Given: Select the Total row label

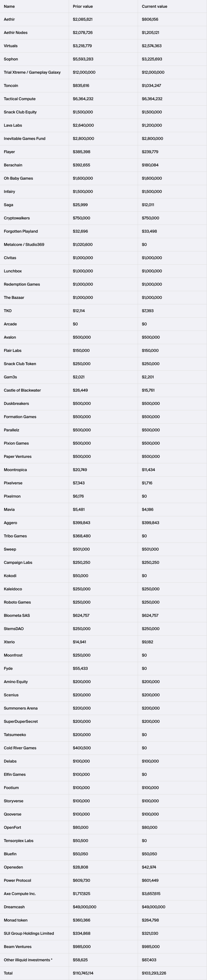Looking at the screenshot, I should [x=8, y=973].
